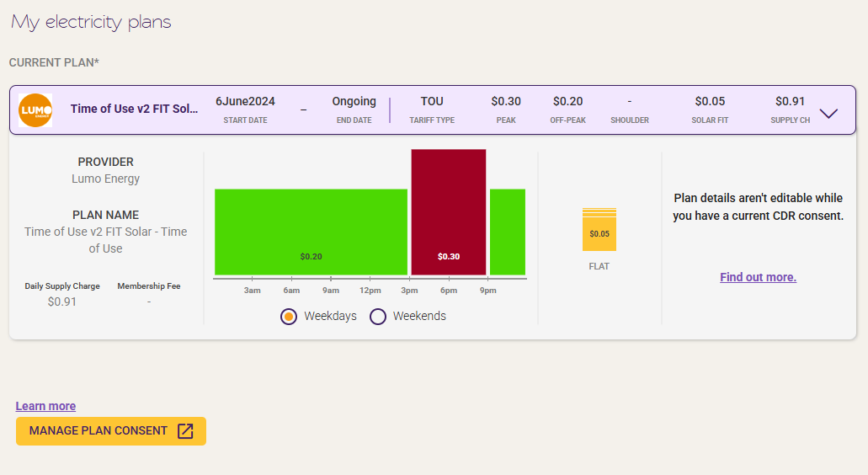The width and height of the screenshot is (868, 475).
Task: Click the Ongoing end date value
Action: click(x=354, y=101)
